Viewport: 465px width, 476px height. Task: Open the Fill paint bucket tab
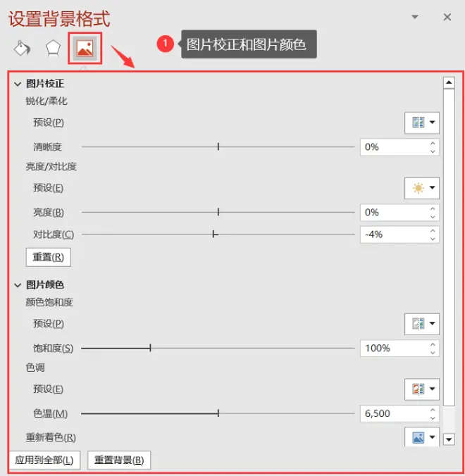pos(22,49)
